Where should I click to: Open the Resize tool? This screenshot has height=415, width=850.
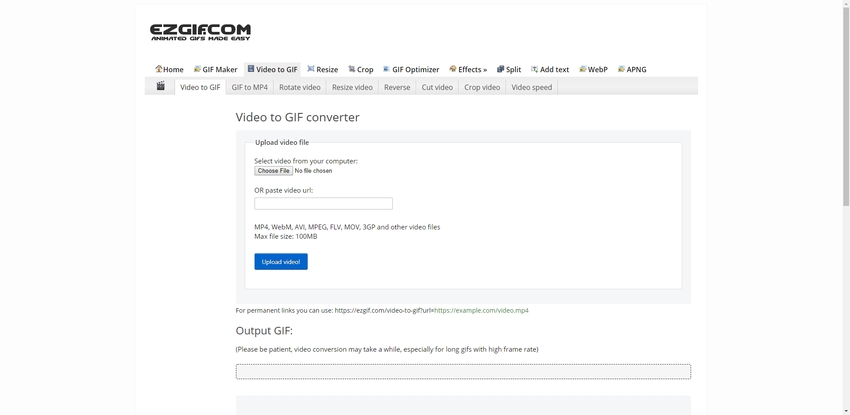(x=322, y=69)
